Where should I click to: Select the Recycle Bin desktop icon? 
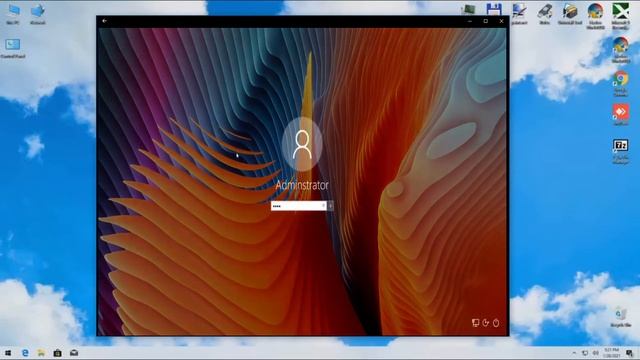click(620, 317)
